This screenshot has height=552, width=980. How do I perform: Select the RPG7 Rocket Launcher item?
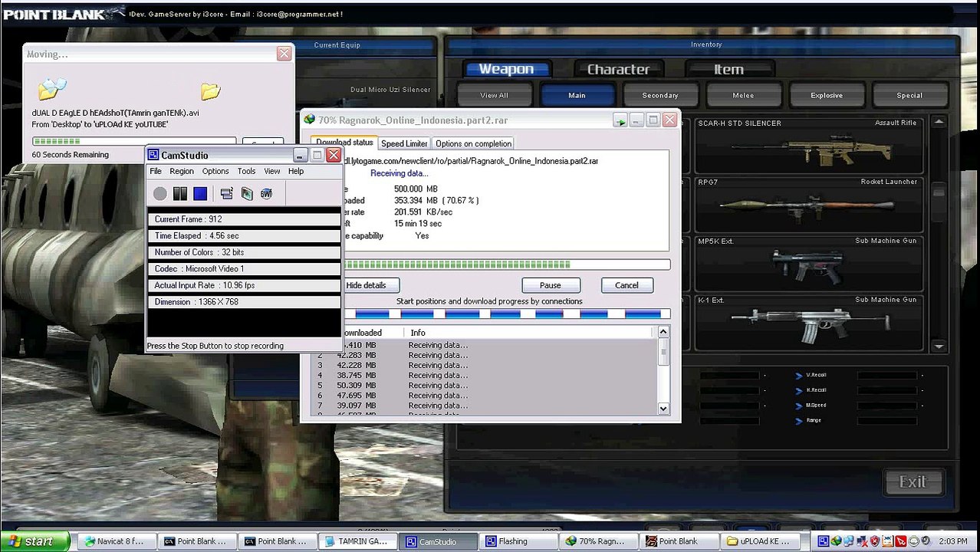coord(807,204)
